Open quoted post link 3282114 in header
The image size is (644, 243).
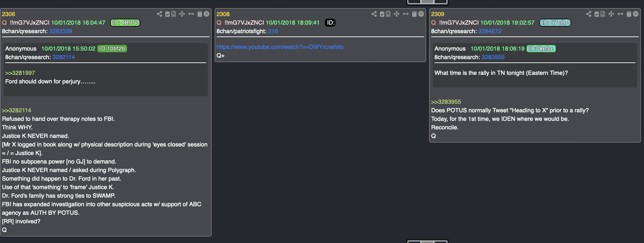(x=64, y=57)
